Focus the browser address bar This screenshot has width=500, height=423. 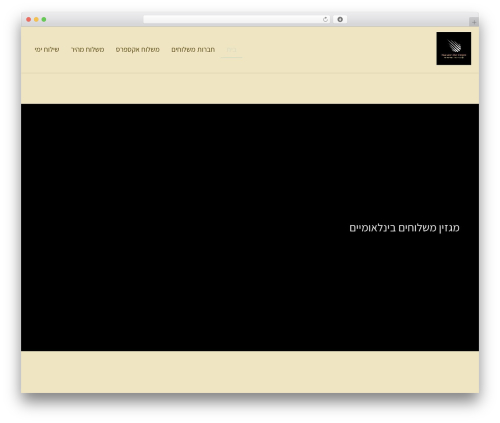tap(237, 19)
